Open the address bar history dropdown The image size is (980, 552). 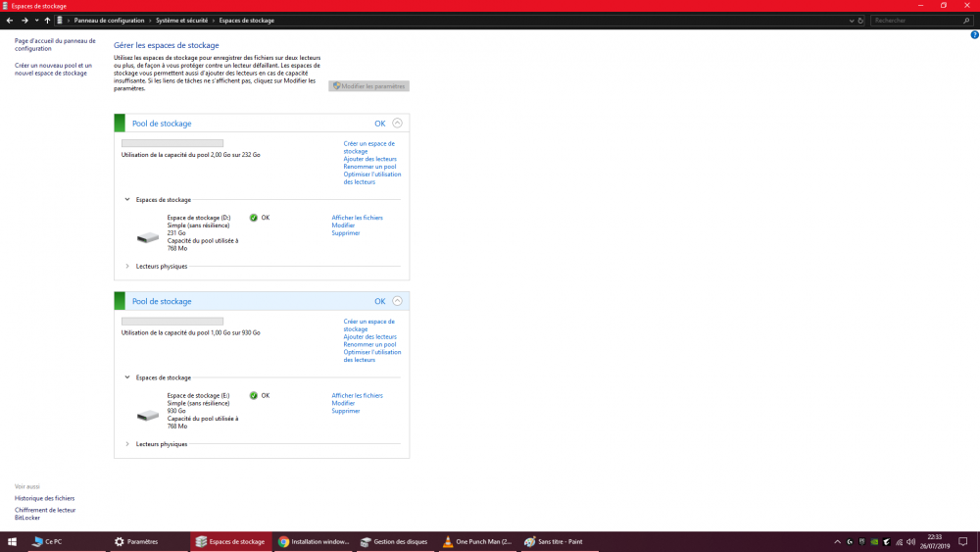tap(852, 21)
